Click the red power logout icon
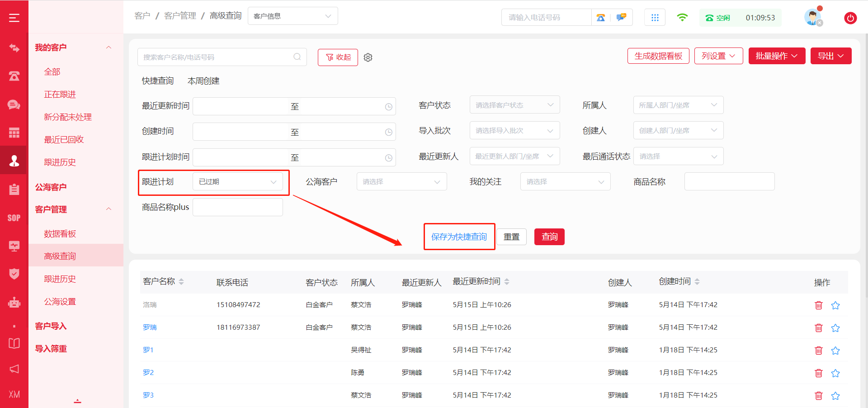 [x=850, y=18]
